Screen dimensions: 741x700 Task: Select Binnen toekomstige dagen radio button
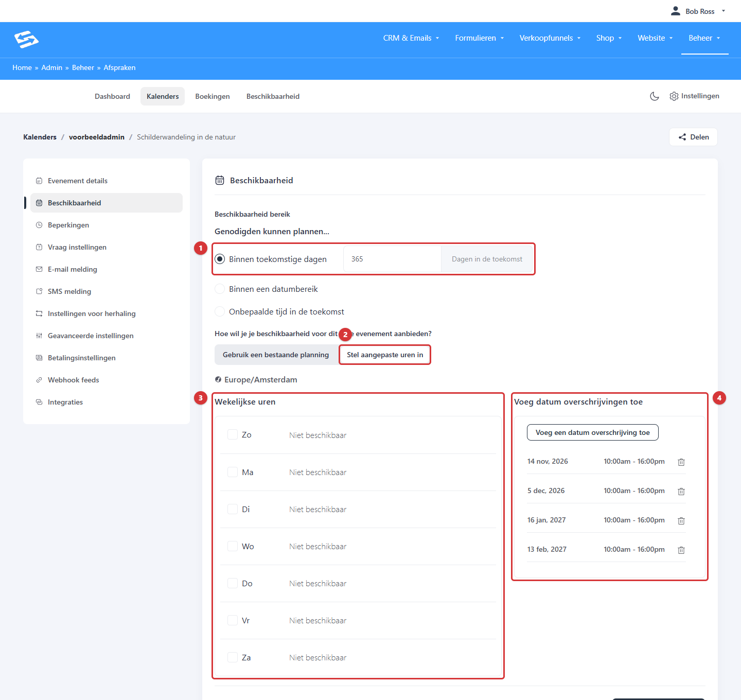(220, 259)
